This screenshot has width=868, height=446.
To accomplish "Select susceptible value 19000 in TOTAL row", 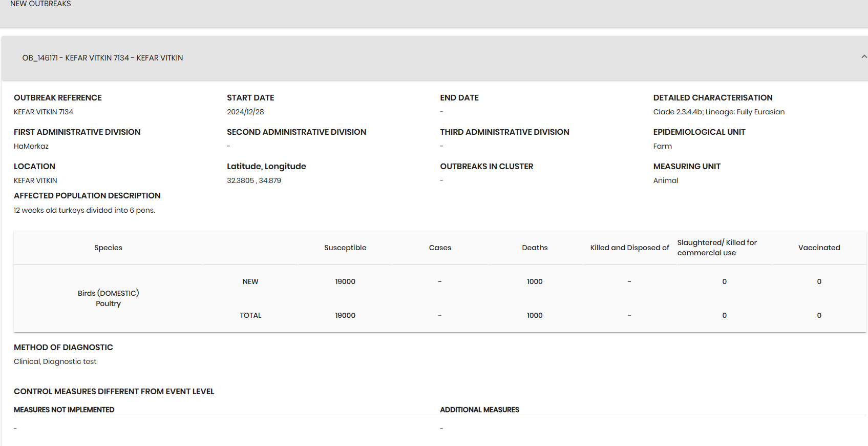I will pyautogui.click(x=345, y=315).
